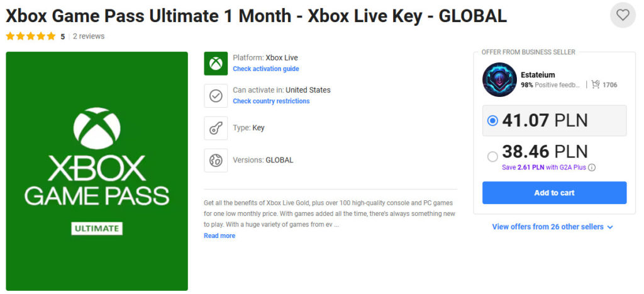The image size is (644, 294).
Task: Click the Xbox Game Pass product image
Action: (97, 171)
